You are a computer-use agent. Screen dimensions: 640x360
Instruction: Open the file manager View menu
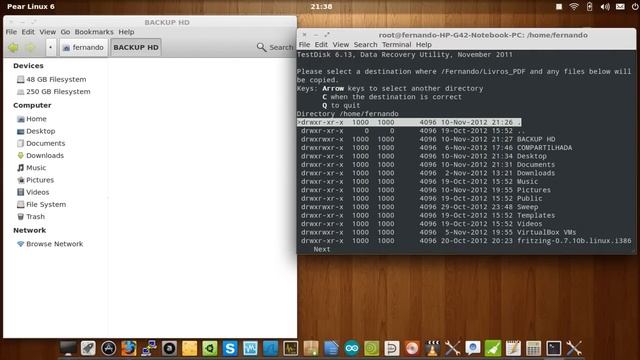click(47, 32)
